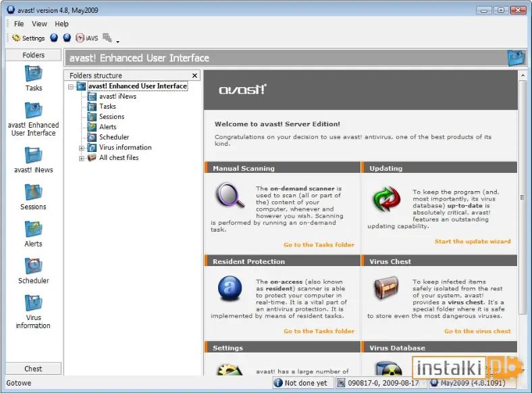The height and width of the screenshot is (393, 532).
Task: Open the Help menu
Action: click(x=61, y=24)
